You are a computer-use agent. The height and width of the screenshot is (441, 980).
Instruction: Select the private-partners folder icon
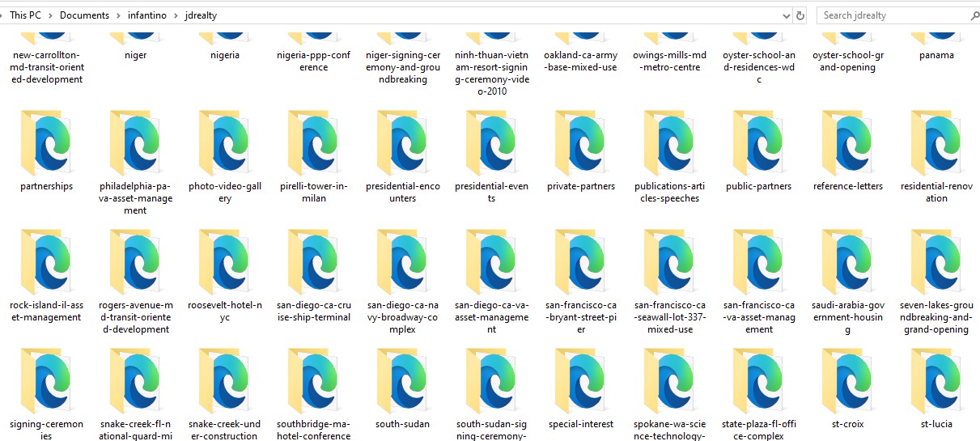pos(580,143)
